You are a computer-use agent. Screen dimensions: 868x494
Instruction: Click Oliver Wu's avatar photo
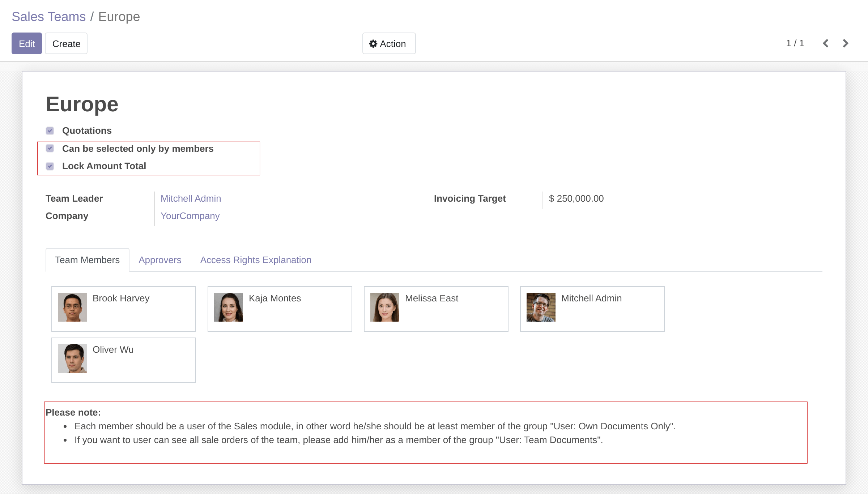coord(72,358)
